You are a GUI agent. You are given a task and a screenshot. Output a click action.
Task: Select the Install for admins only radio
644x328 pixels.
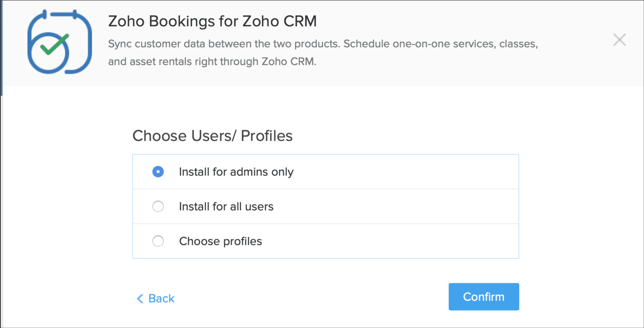pos(158,172)
